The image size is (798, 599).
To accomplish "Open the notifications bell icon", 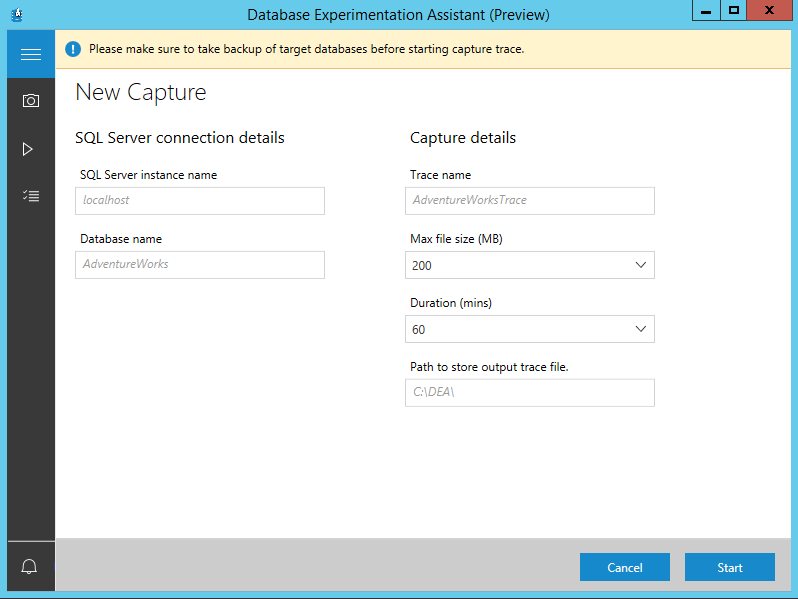I will pyautogui.click(x=30, y=567).
